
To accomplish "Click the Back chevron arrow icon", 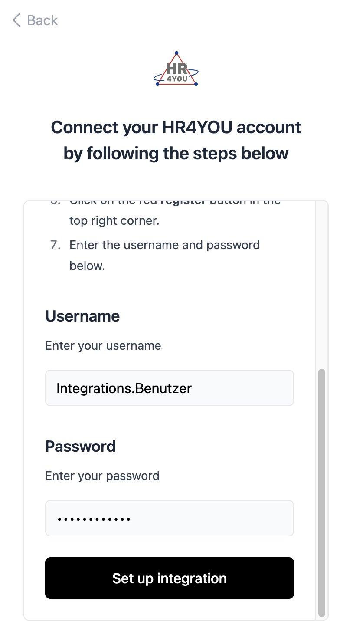I will (16, 20).
